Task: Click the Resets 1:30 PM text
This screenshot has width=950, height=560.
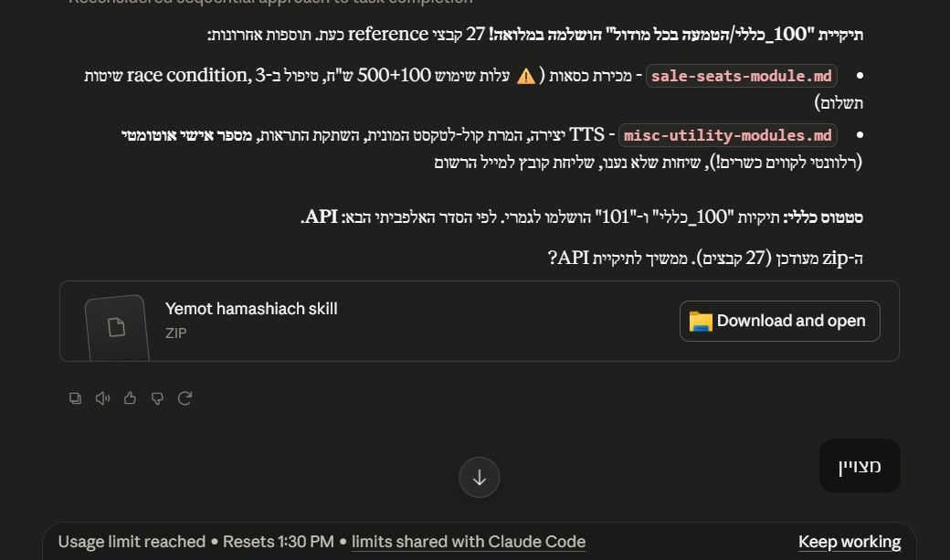Action: pos(278,542)
